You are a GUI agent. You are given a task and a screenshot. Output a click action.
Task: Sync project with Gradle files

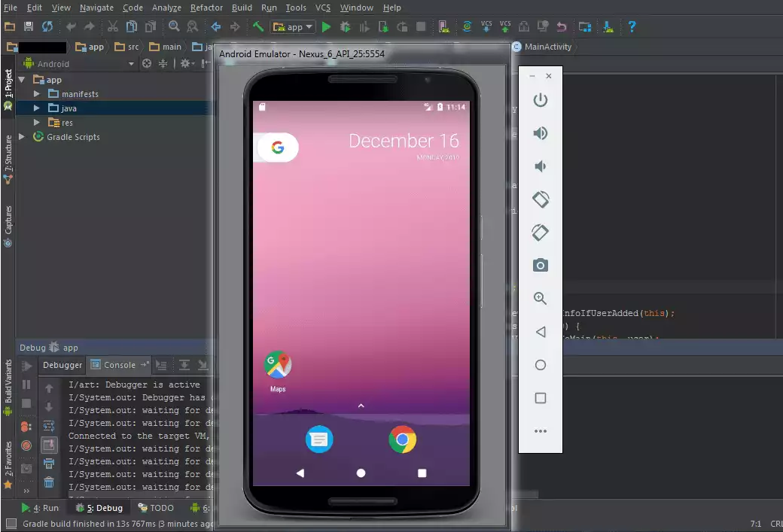(468, 26)
